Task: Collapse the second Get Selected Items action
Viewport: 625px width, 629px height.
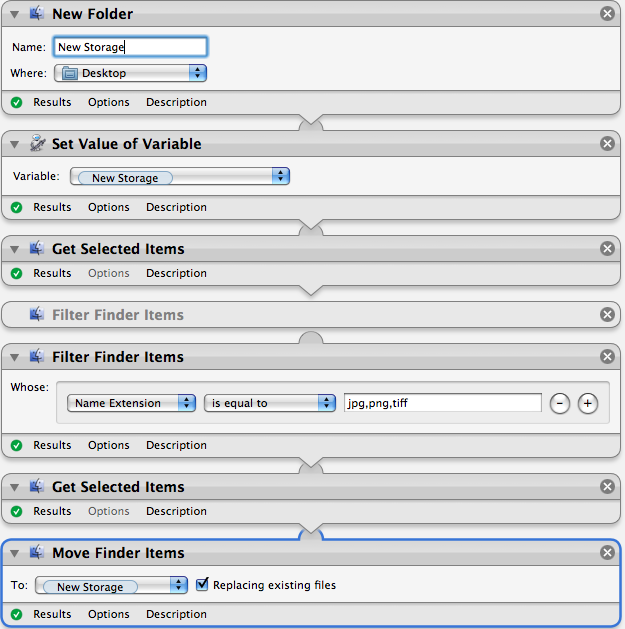Action: (14, 487)
